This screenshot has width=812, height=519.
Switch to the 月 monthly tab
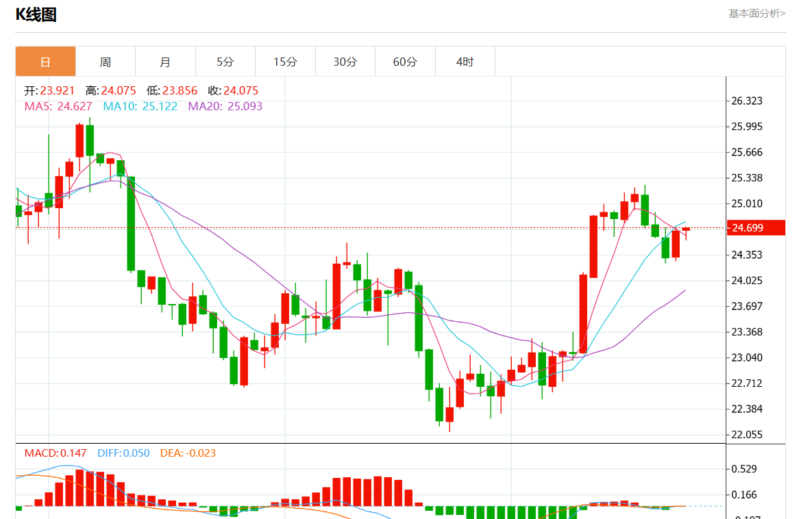[x=166, y=62]
